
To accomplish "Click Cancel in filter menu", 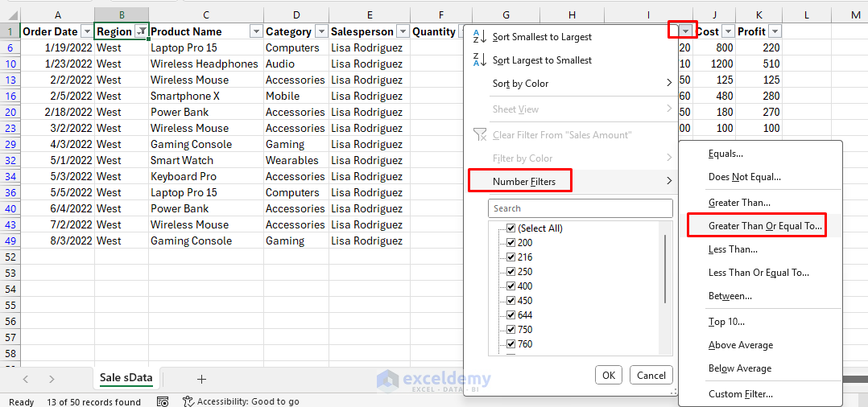I will (651, 375).
